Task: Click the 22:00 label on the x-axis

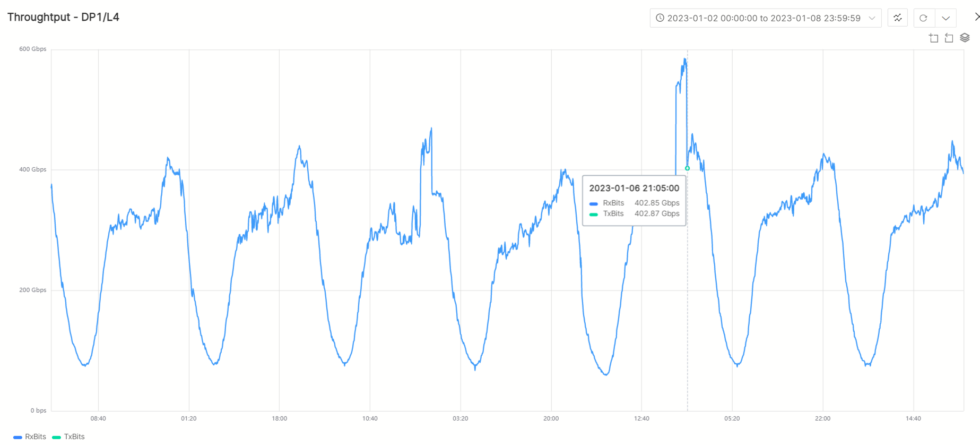Action: tap(822, 418)
